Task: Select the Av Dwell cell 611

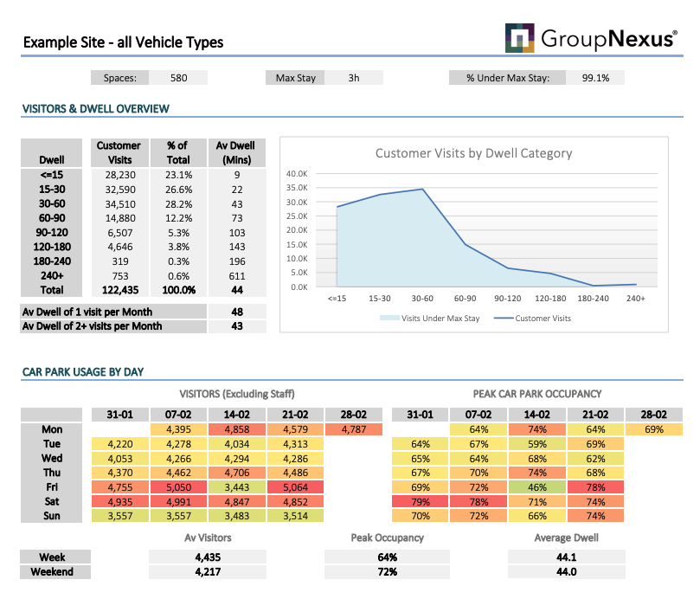Action: [237, 275]
